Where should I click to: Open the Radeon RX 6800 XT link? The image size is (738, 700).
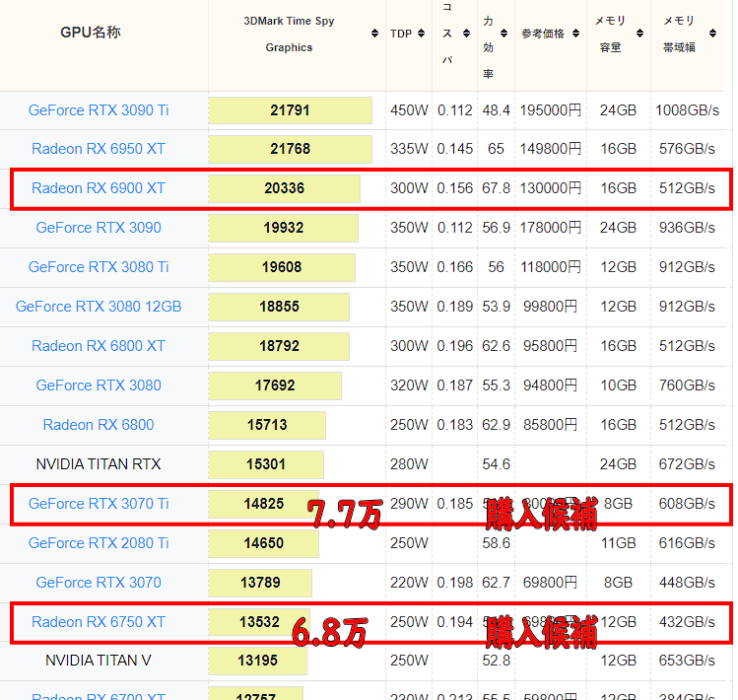pyautogui.click(x=99, y=346)
